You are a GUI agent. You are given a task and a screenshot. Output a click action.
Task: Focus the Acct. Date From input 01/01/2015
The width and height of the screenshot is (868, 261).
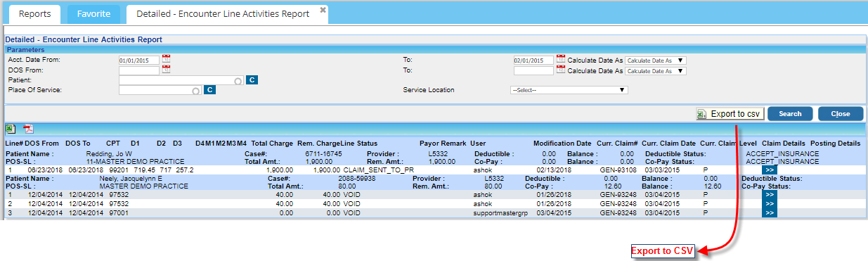[139, 61]
